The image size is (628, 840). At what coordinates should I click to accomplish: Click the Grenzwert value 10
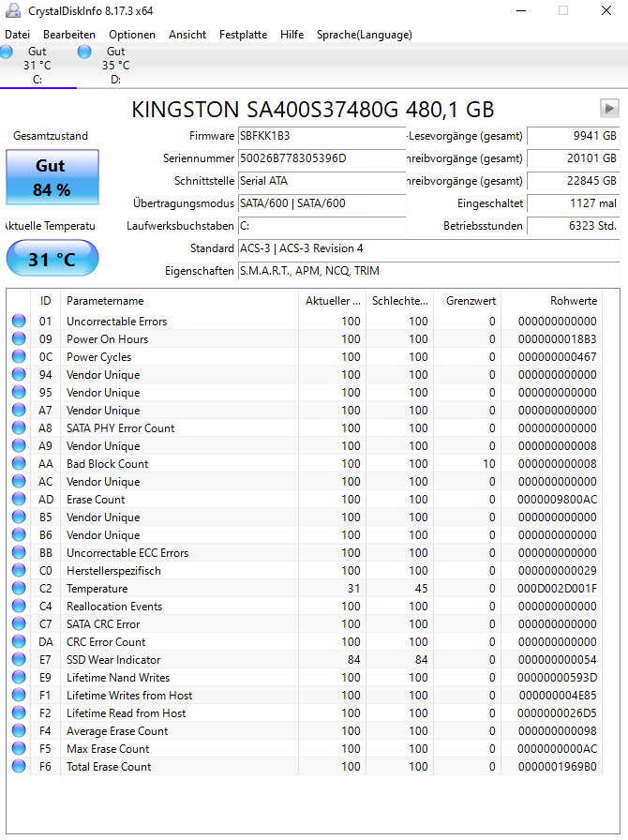(x=489, y=463)
